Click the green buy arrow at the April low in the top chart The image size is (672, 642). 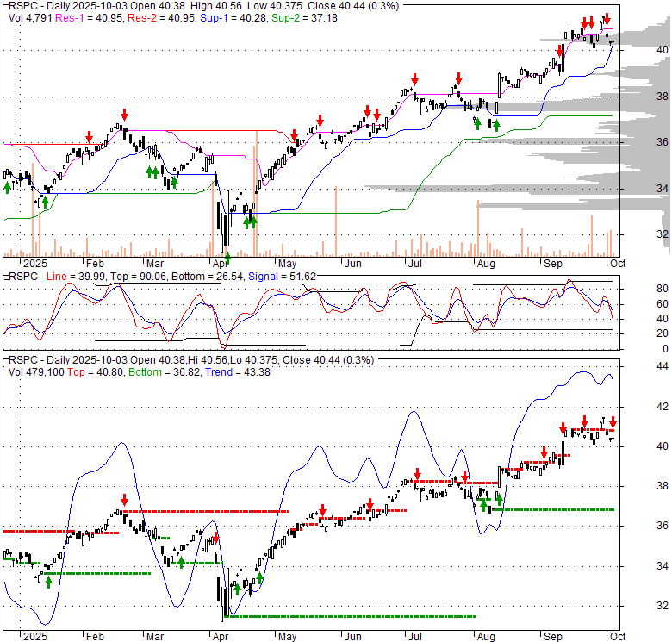(x=227, y=256)
